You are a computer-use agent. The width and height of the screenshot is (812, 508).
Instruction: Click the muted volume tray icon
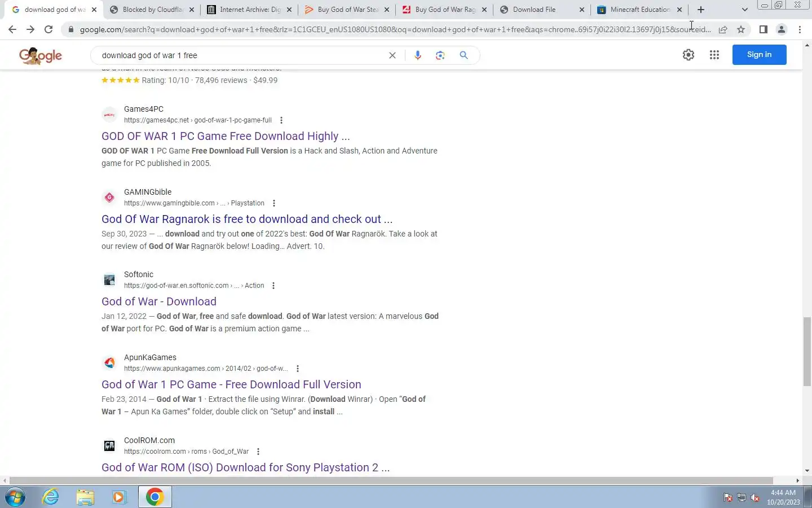click(756, 498)
